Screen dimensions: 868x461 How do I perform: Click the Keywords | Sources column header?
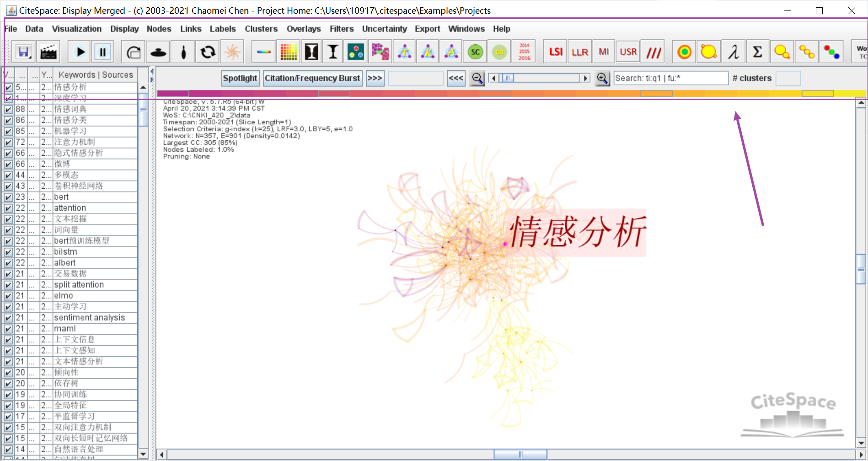pos(96,74)
